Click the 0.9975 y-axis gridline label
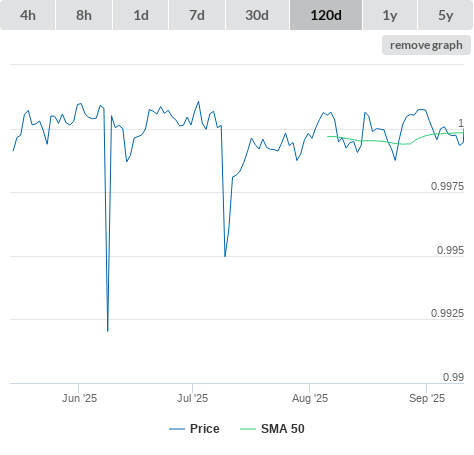 447,186
